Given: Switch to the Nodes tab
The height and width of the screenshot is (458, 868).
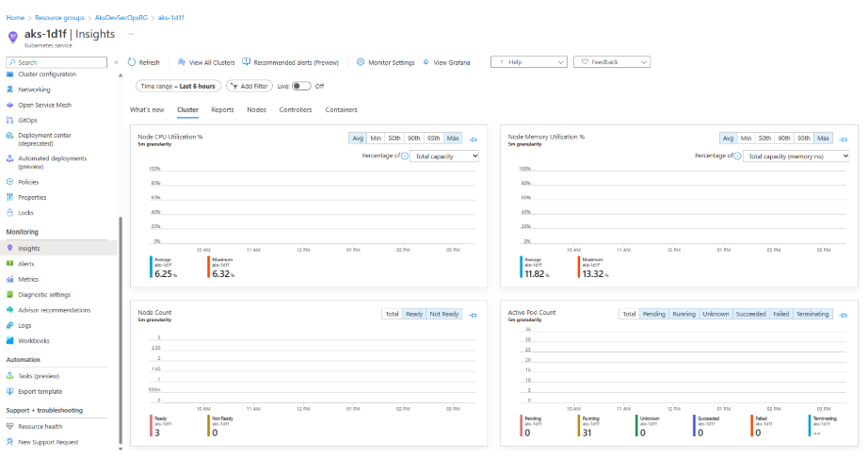Looking at the screenshot, I should 256,109.
